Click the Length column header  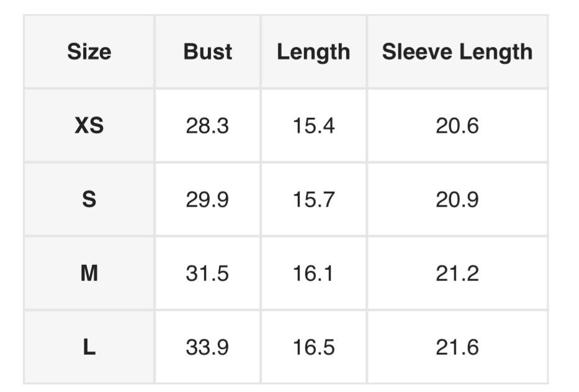point(313,51)
